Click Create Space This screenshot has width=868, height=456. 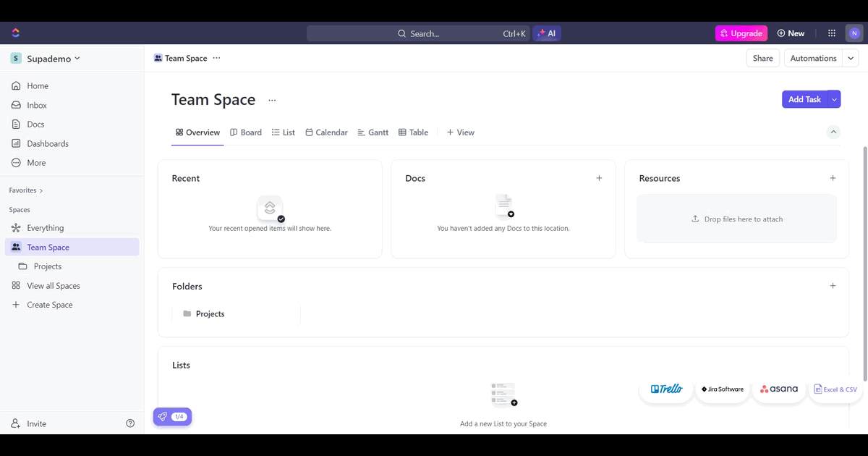tap(72, 305)
